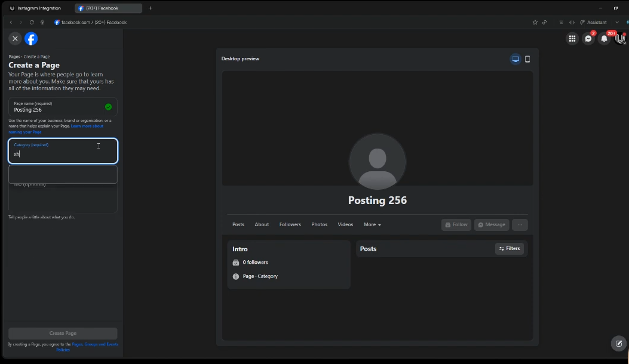Bookmark page with the star icon

point(535,23)
